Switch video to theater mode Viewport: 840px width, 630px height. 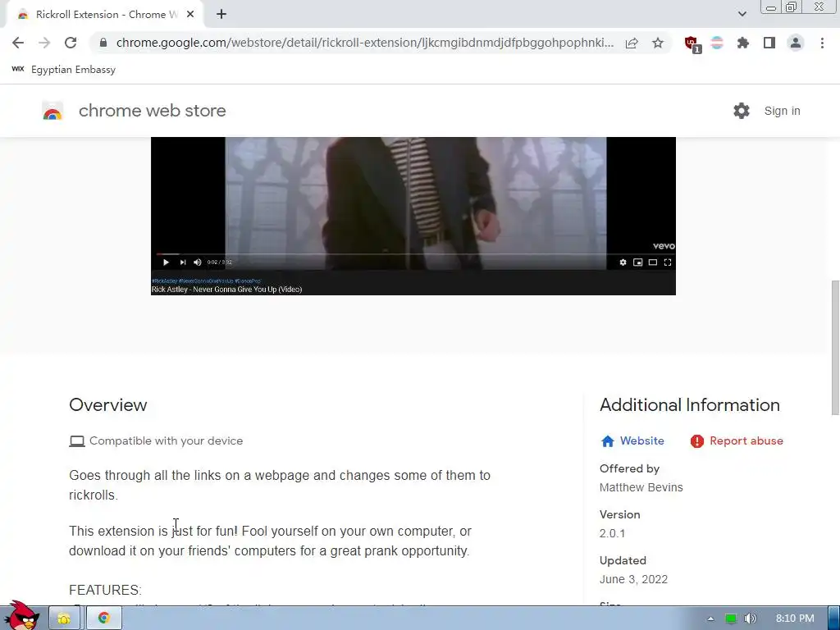coord(652,262)
